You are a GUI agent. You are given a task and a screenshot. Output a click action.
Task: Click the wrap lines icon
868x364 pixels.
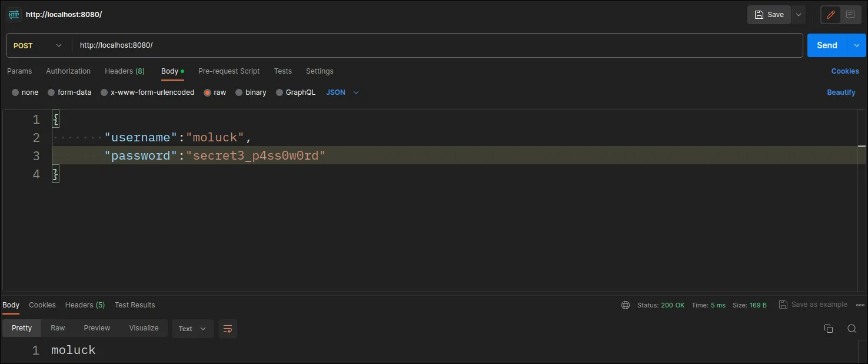[x=228, y=329]
